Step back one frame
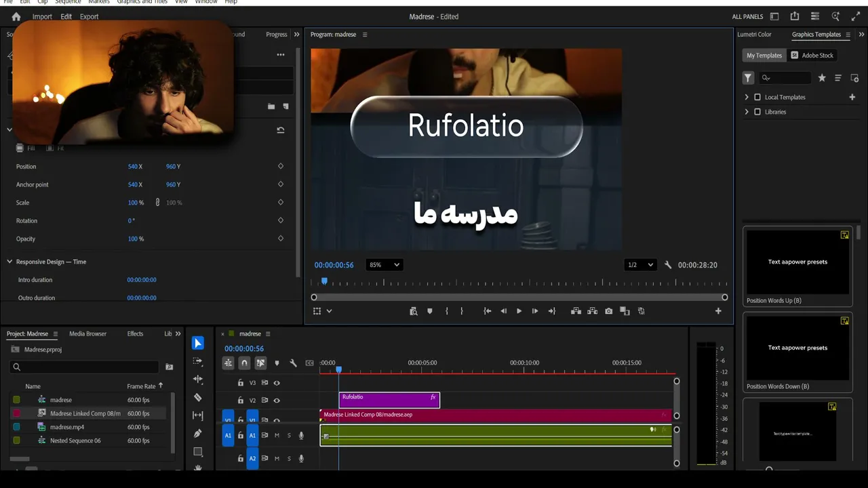The width and height of the screenshot is (868, 488). pos(503,311)
